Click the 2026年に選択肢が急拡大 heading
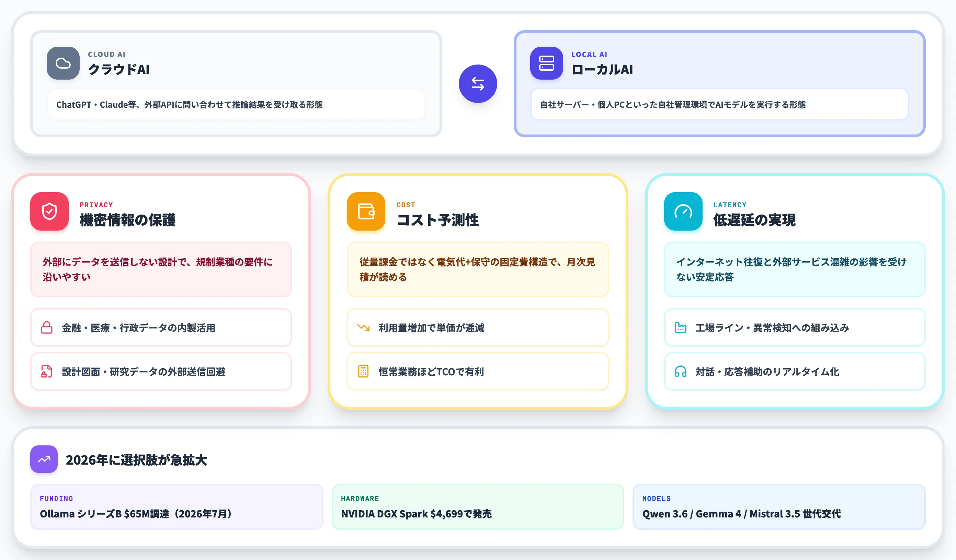 click(x=136, y=460)
